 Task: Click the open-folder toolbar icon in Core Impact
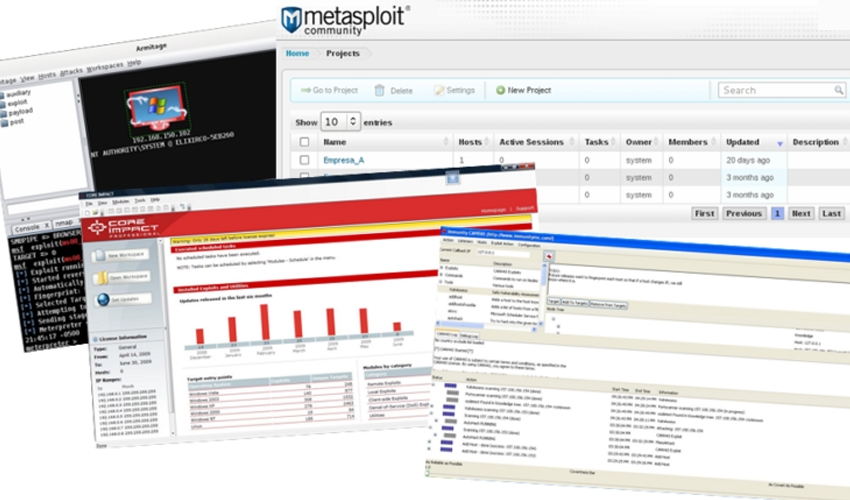pos(95,212)
